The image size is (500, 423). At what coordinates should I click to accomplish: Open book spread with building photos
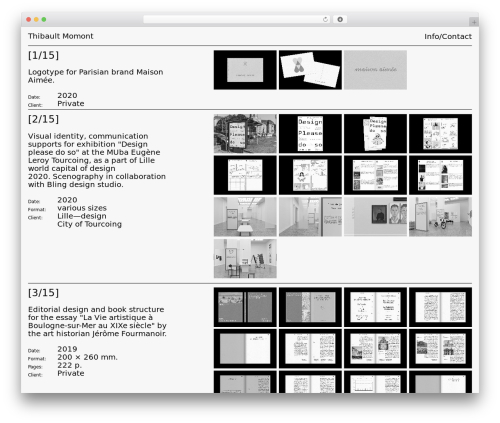point(440,349)
